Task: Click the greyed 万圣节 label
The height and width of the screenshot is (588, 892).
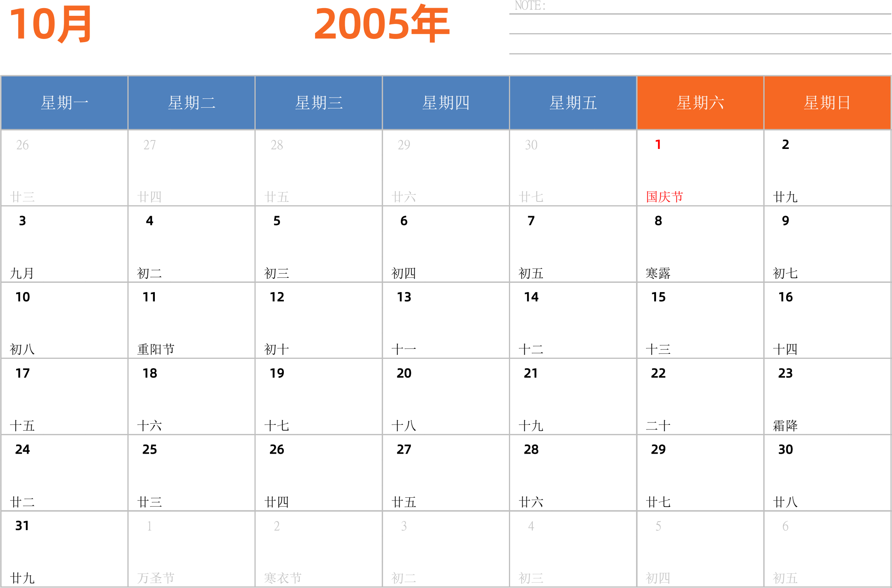Action: tap(156, 578)
